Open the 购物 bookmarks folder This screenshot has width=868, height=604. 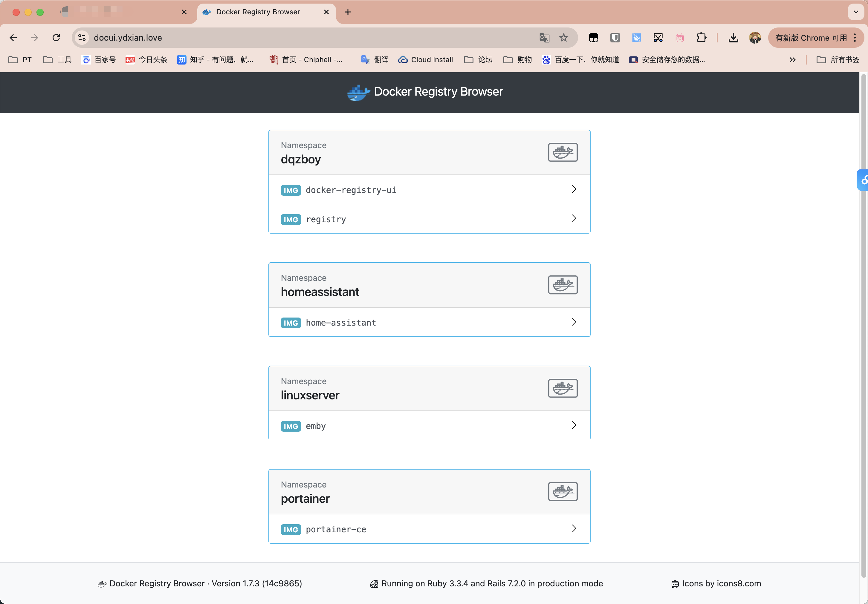pyautogui.click(x=518, y=60)
